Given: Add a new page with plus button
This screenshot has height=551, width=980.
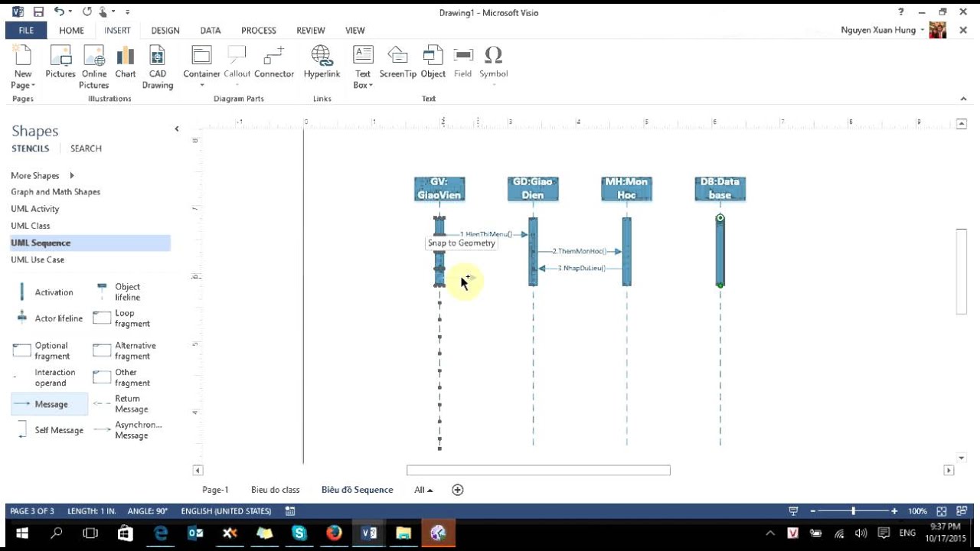Looking at the screenshot, I should (458, 490).
